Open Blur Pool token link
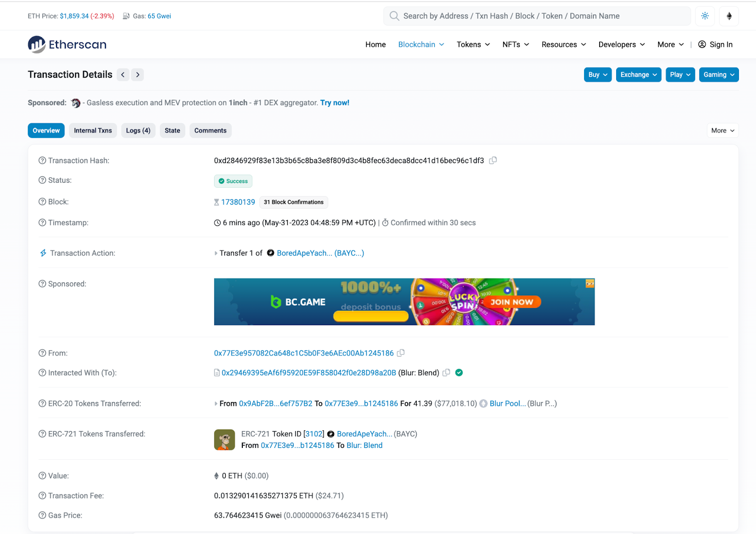756x534 pixels. [507, 404]
